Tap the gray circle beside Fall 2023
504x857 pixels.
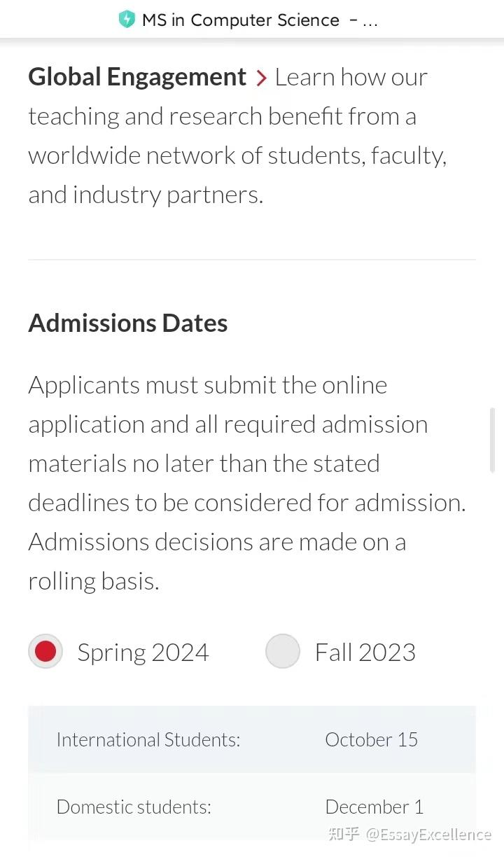[283, 651]
